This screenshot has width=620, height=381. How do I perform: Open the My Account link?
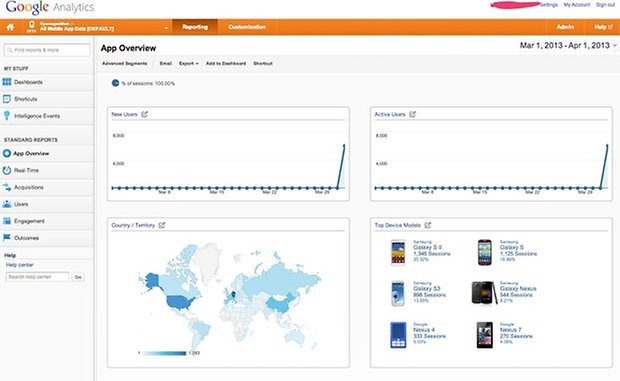pyautogui.click(x=577, y=5)
